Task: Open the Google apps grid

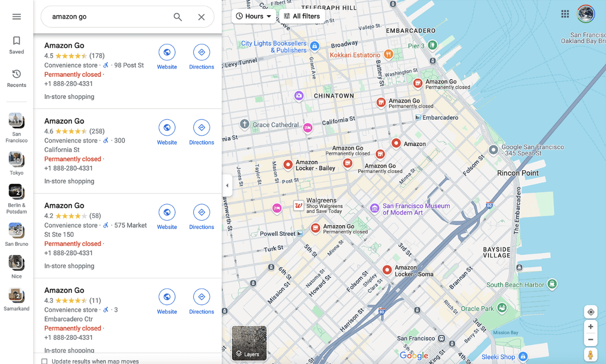Action: tap(565, 14)
